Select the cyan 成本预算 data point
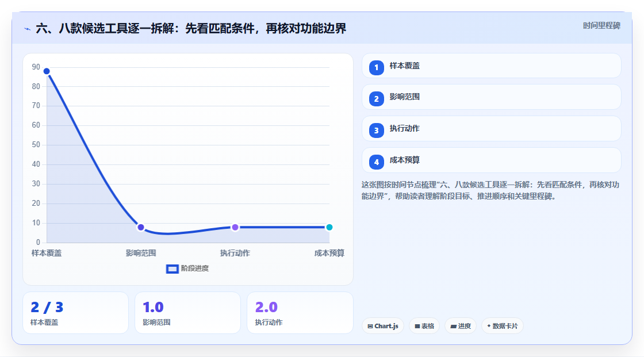Viewport: 644px width, 357px height. (x=329, y=227)
